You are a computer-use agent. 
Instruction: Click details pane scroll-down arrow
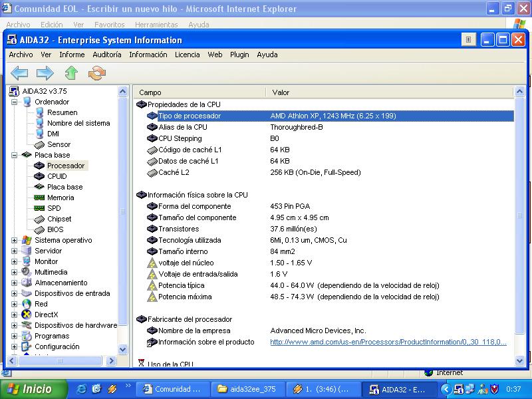coord(519,360)
